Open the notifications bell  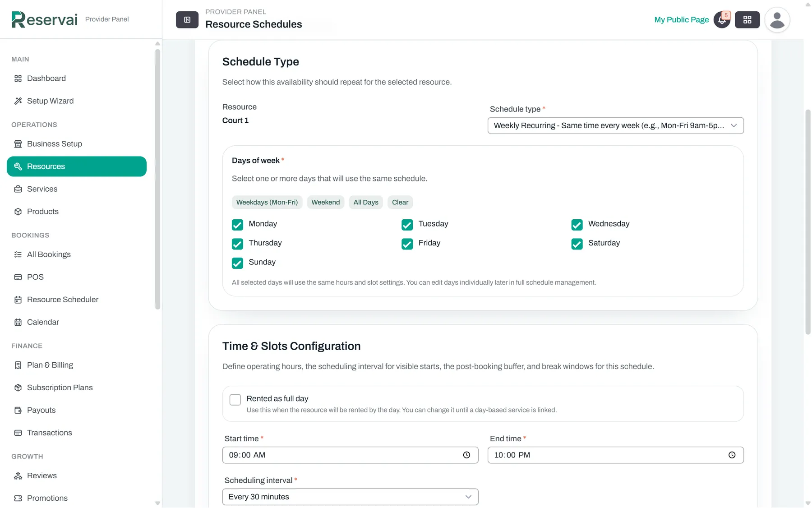(x=722, y=20)
